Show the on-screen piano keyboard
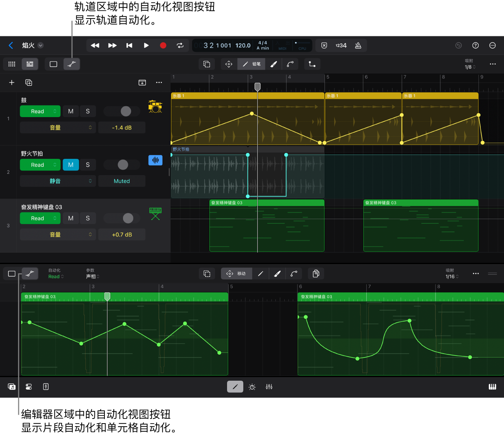504x434 pixels. 492,387
